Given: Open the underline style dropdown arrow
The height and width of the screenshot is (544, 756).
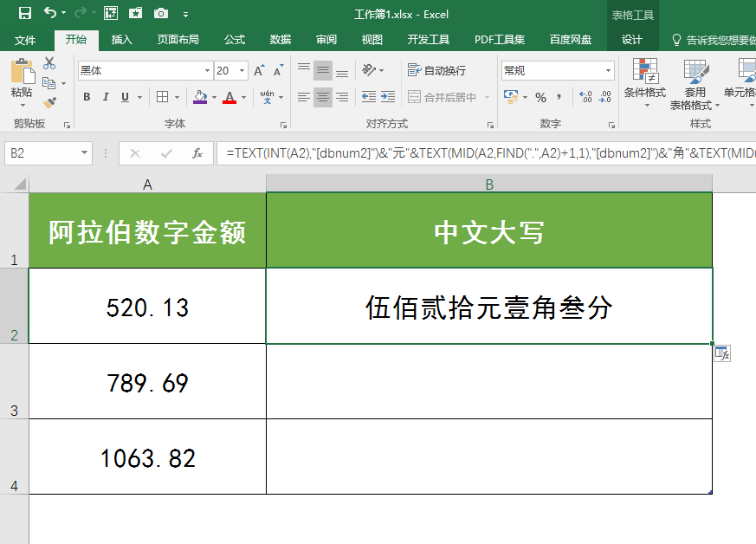Looking at the screenshot, I should coord(139,97).
